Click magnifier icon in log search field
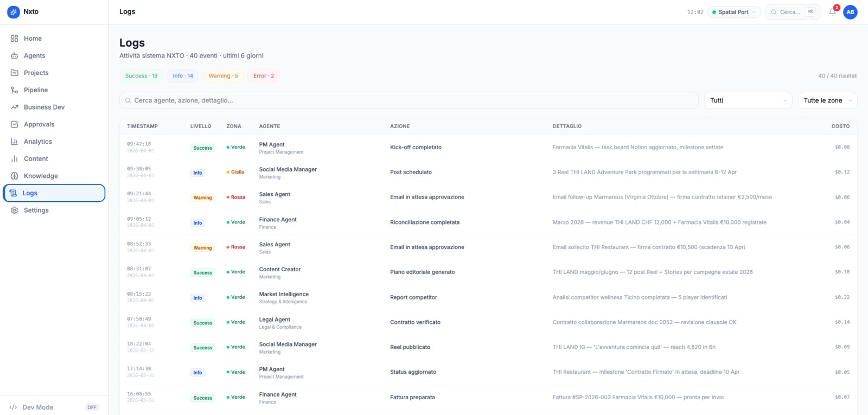Viewport: 868px width, 415px height. click(x=128, y=100)
